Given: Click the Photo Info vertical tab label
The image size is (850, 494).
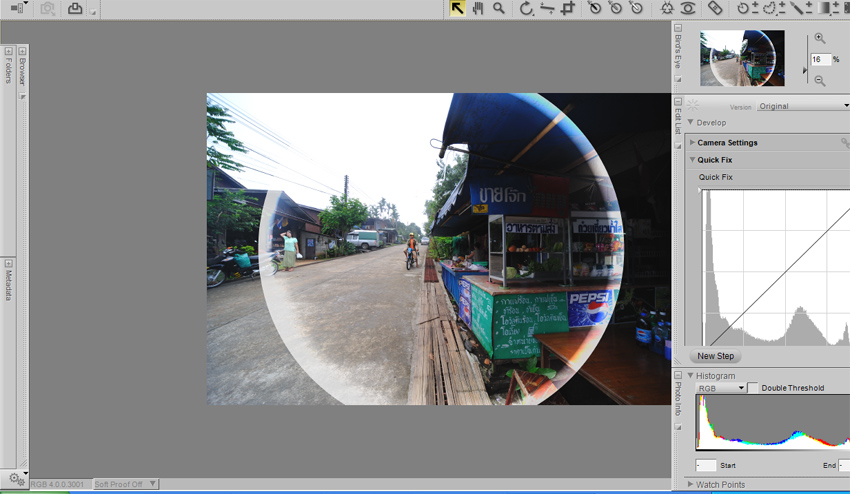Looking at the screenshot, I should coord(678,399).
